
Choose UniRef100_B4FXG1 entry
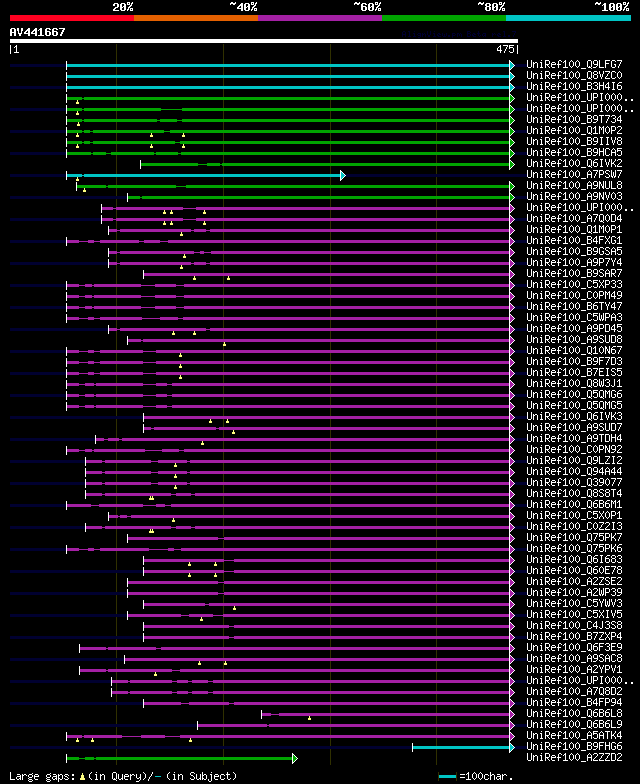[574, 240]
